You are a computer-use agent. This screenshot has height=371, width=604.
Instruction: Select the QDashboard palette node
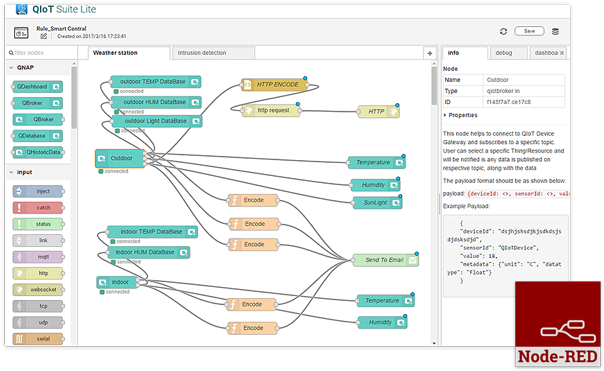point(37,87)
